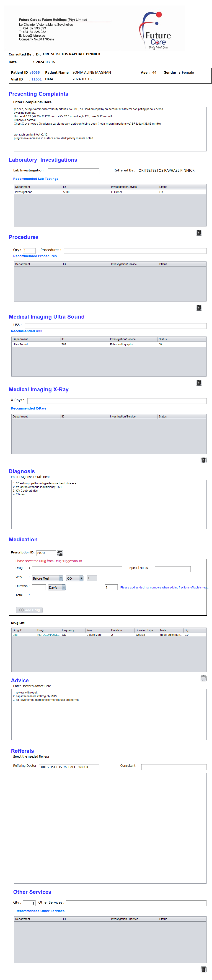Delete selected lab investigation with trash icon

pos(199,233)
